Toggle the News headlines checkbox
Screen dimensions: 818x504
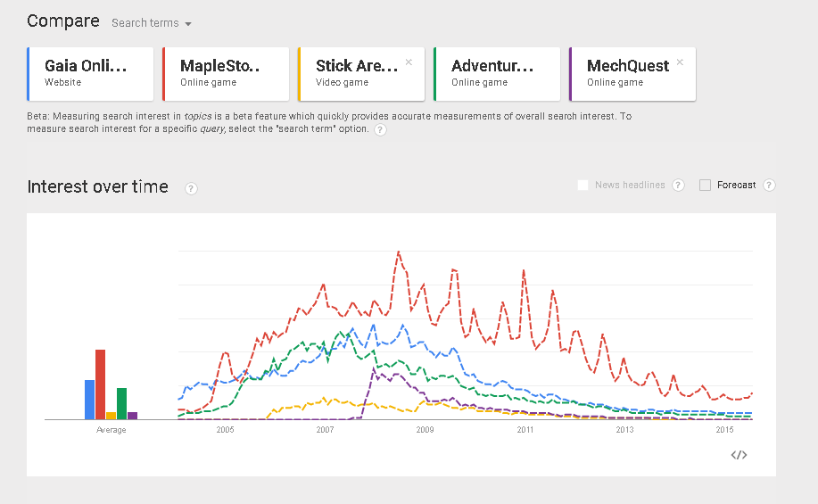(x=583, y=186)
